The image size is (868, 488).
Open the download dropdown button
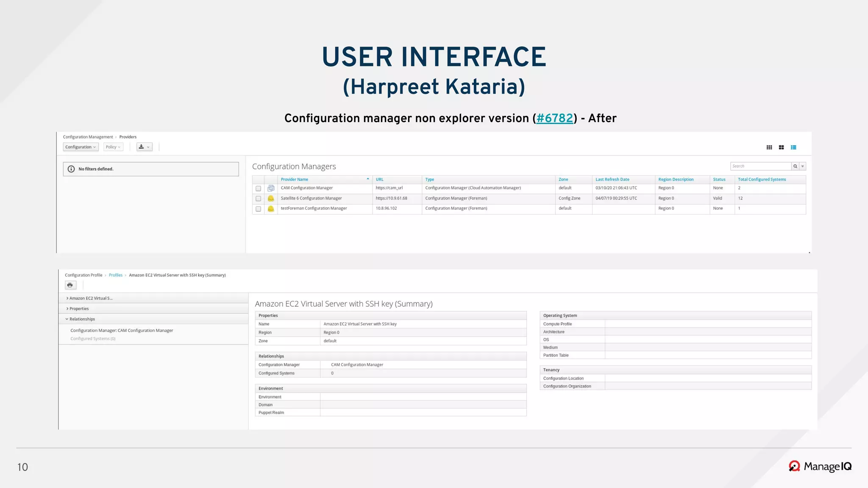[x=144, y=147]
